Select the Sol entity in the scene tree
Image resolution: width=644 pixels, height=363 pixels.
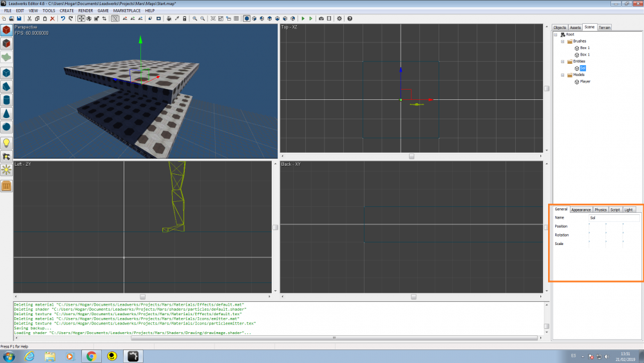pos(582,68)
